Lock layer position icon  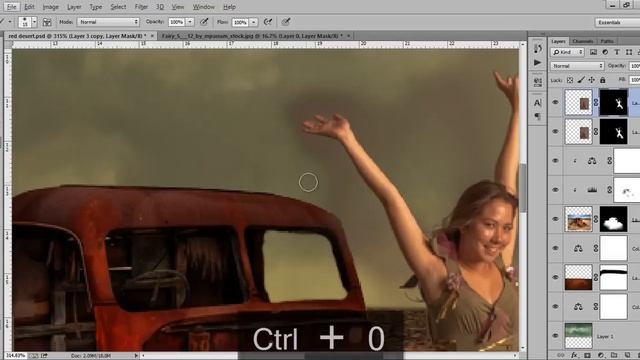click(x=591, y=80)
